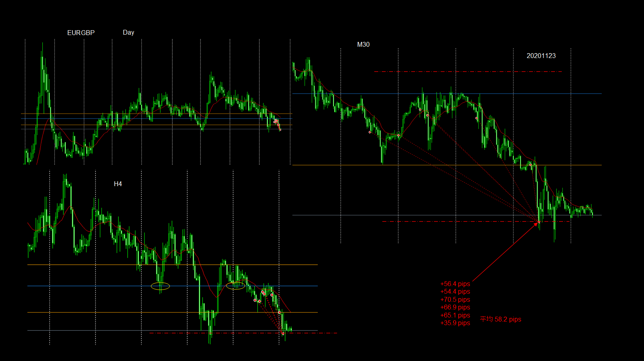Click the 平均 58.2 pips average label

500,319
